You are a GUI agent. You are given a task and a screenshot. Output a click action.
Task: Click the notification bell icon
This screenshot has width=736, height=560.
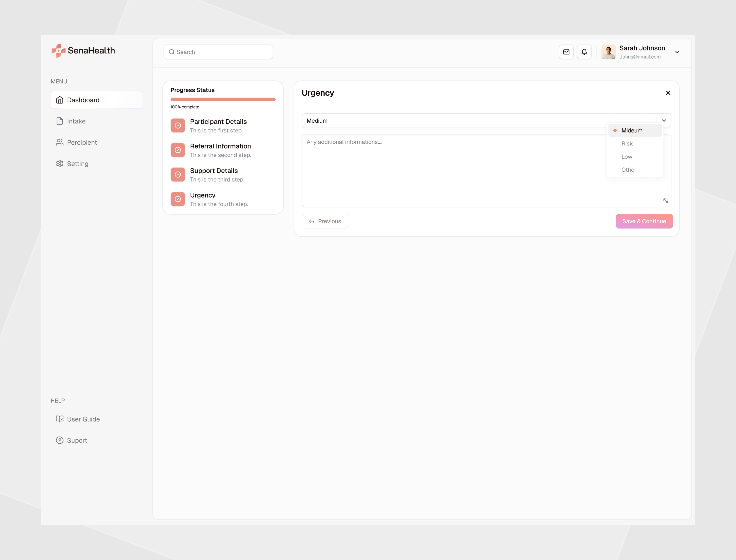(584, 52)
